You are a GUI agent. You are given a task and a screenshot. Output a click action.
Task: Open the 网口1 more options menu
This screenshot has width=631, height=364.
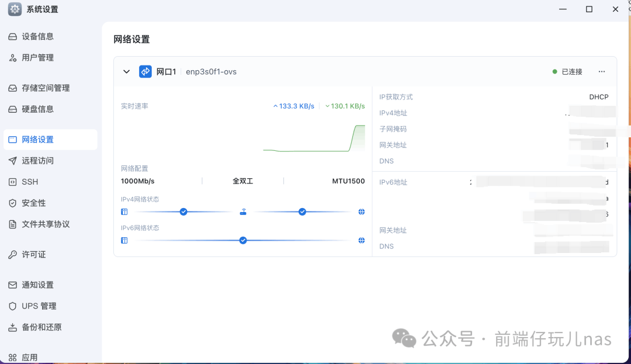click(602, 72)
